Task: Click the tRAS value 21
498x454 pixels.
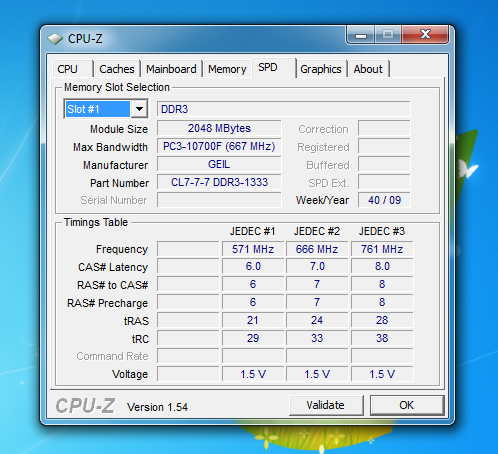Action: click(x=253, y=320)
